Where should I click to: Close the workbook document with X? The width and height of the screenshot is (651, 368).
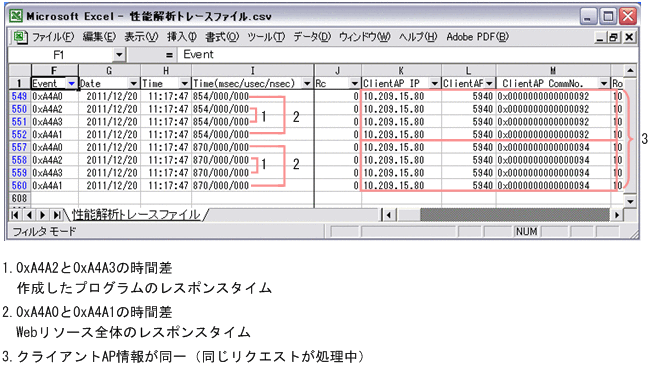tap(629, 37)
